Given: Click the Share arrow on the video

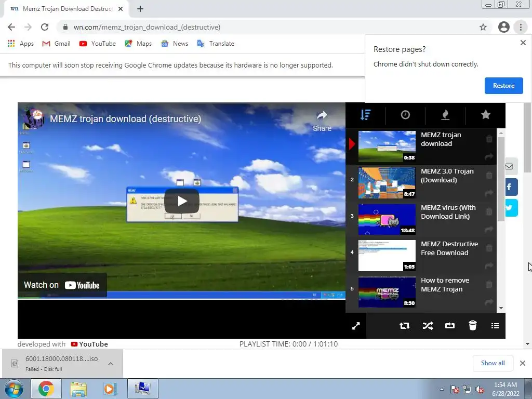Looking at the screenshot, I should click(322, 121).
